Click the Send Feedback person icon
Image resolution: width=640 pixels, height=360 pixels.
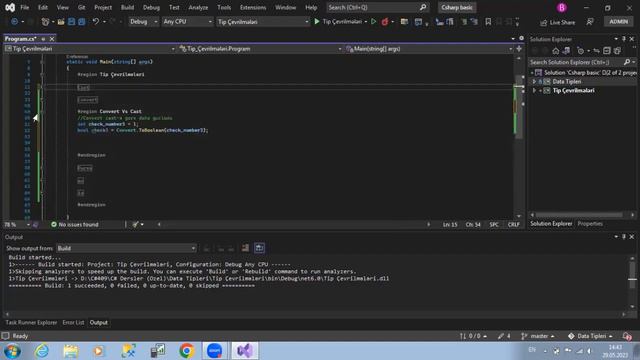[590, 22]
